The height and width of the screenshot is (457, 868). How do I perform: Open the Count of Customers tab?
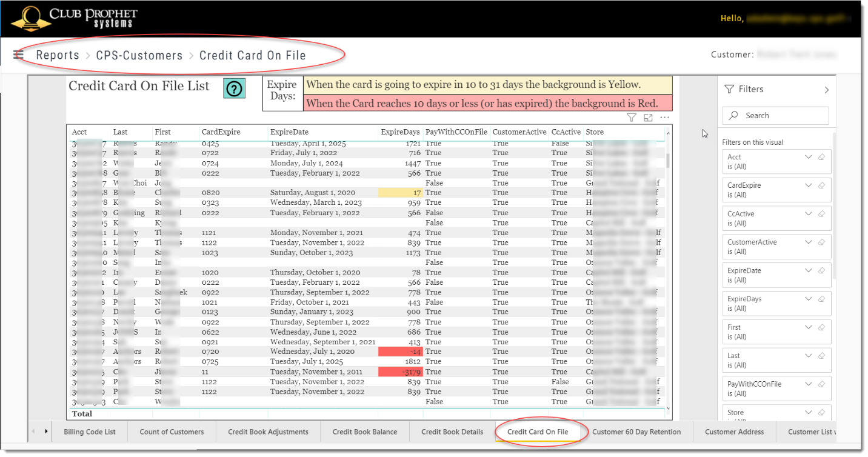click(172, 432)
